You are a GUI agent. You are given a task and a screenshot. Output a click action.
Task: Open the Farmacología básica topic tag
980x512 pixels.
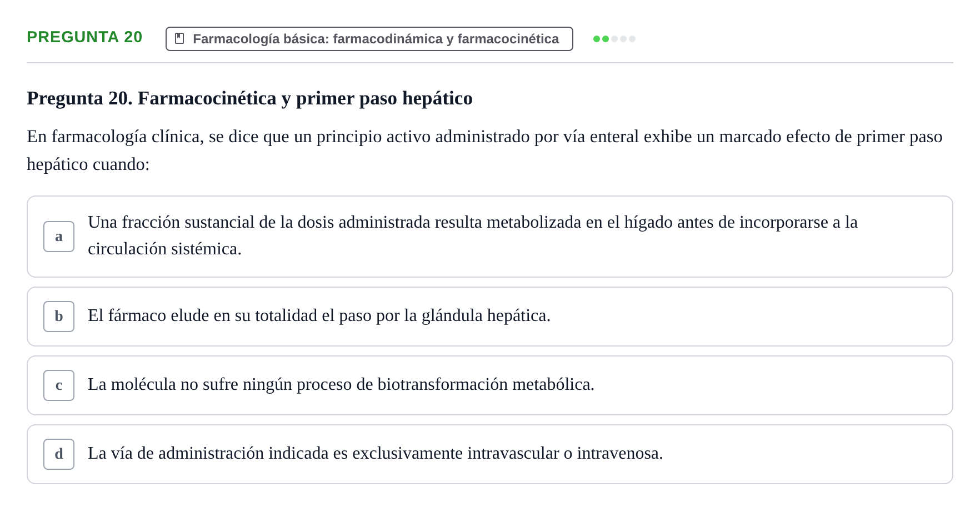click(x=369, y=39)
